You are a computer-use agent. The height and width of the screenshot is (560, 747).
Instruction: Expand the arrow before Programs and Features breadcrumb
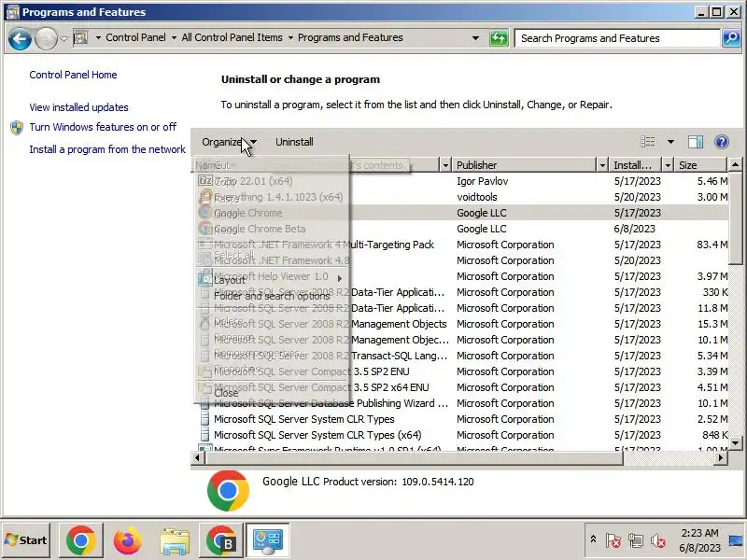click(x=290, y=37)
